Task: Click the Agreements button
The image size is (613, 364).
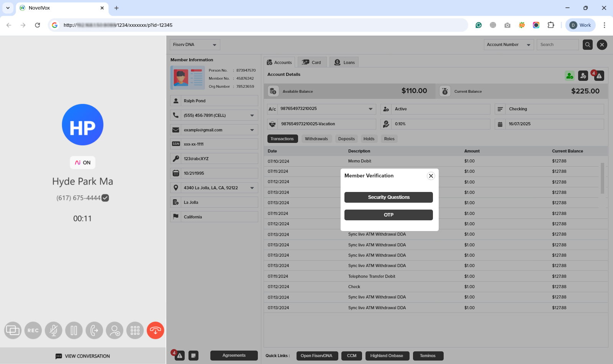Action: tap(234, 356)
